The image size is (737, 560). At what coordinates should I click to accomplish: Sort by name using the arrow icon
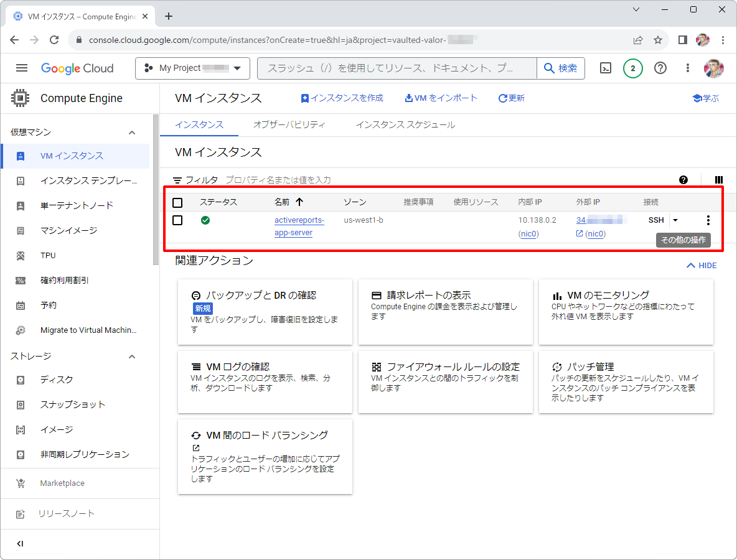(299, 202)
